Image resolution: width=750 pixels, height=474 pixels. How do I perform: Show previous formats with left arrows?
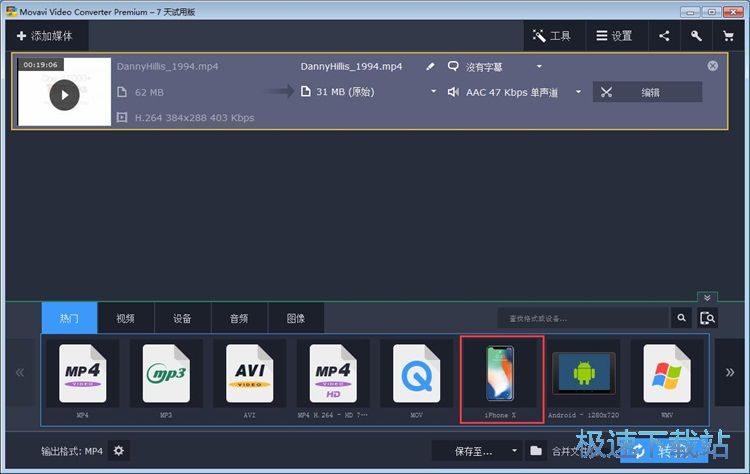(20, 372)
